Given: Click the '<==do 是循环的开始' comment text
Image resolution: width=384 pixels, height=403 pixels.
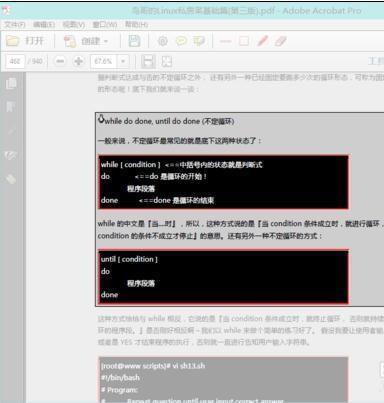Looking at the screenshot, I should pos(171,176).
